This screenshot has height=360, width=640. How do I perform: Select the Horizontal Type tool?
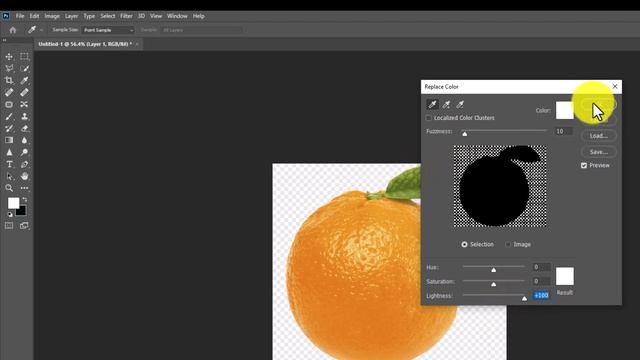[x=9, y=164]
